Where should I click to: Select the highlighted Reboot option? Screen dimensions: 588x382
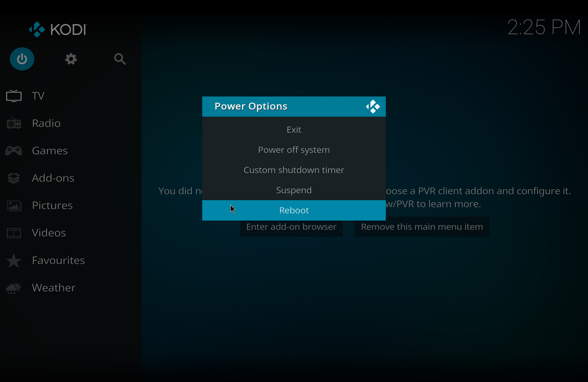(x=294, y=210)
